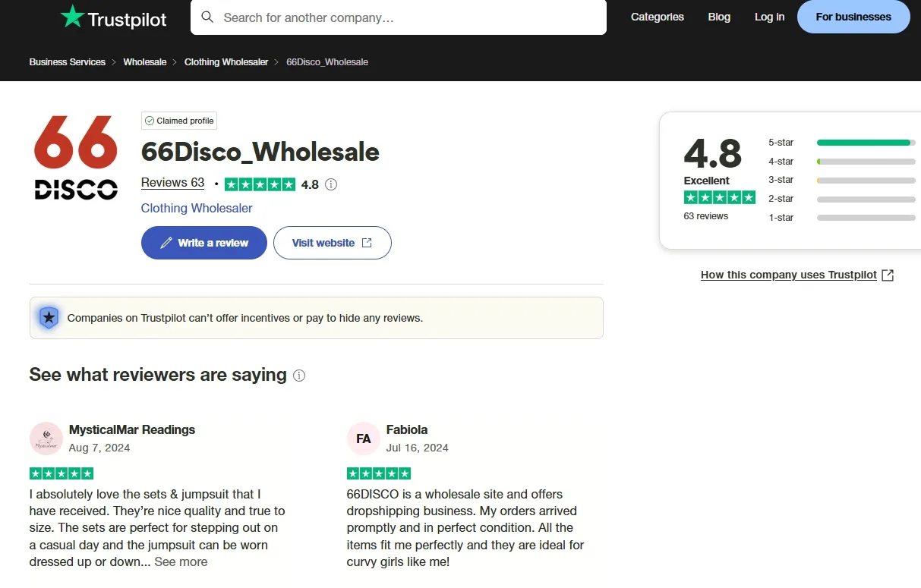The height and width of the screenshot is (588, 921).
Task: Open the info icon beside the 4.8 rating
Action: (330, 184)
